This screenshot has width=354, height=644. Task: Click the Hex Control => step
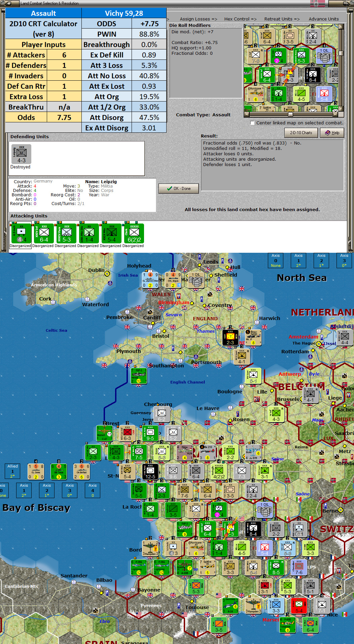pos(240,19)
